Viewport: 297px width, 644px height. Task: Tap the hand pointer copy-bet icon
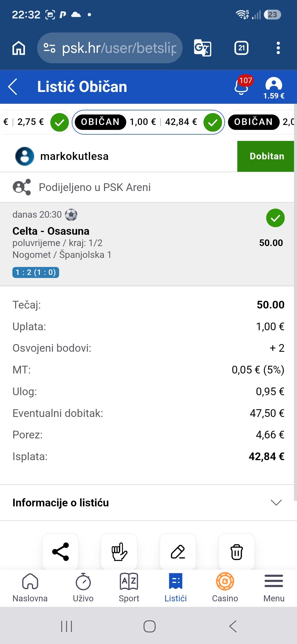tap(119, 552)
